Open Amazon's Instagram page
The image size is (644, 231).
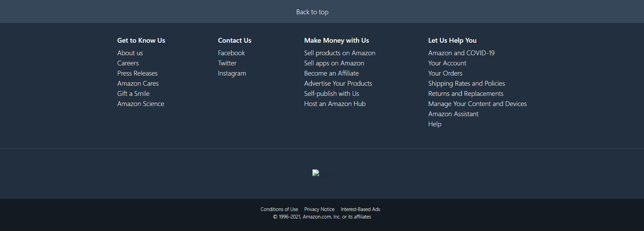pos(232,73)
